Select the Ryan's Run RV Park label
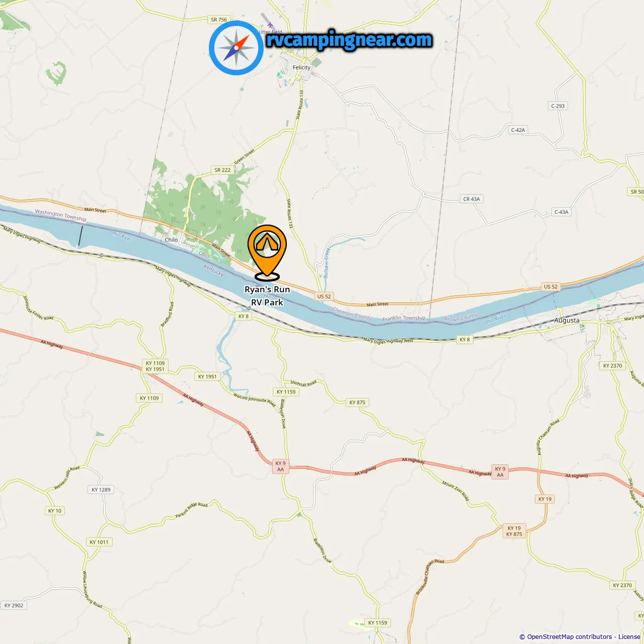Viewport: 644px width, 644px height. (x=267, y=296)
